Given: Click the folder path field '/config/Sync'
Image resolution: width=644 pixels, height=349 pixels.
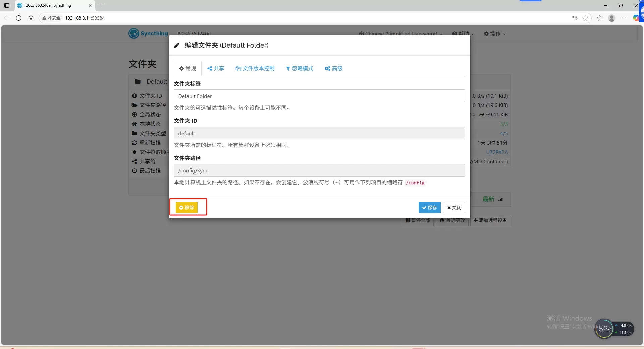Looking at the screenshot, I should click(x=319, y=170).
